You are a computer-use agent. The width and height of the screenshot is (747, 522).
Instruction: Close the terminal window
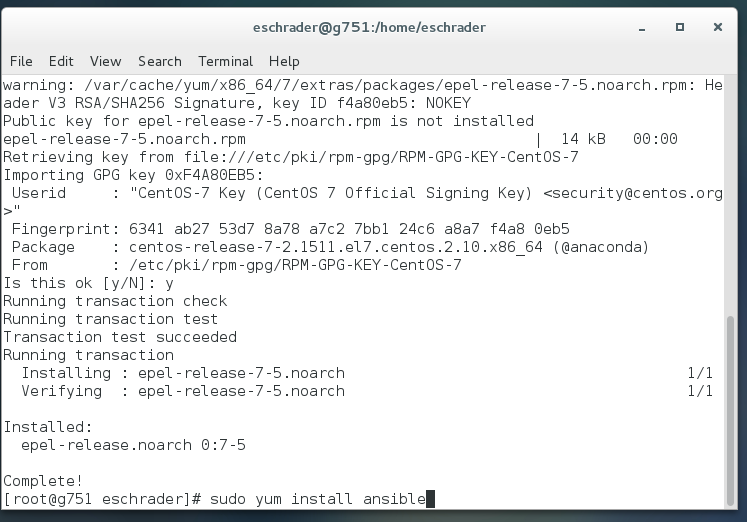click(x=717, y=27)
